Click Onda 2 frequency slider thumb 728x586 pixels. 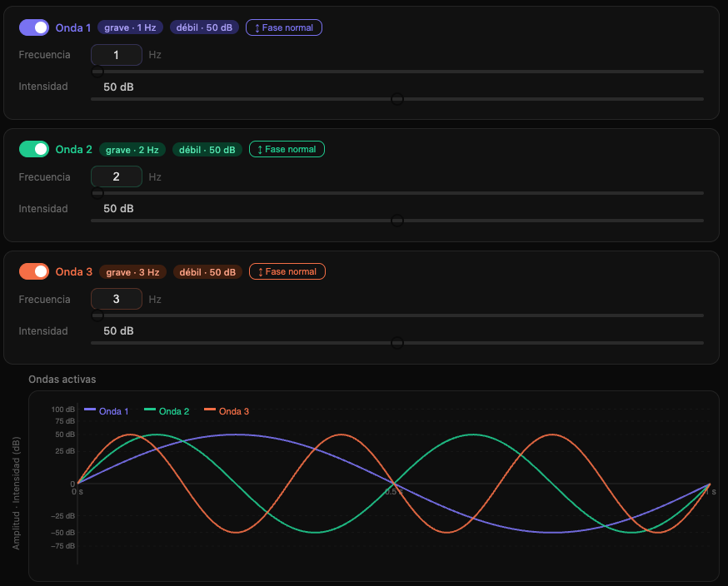pyautogui.click(x=97, y=193)
